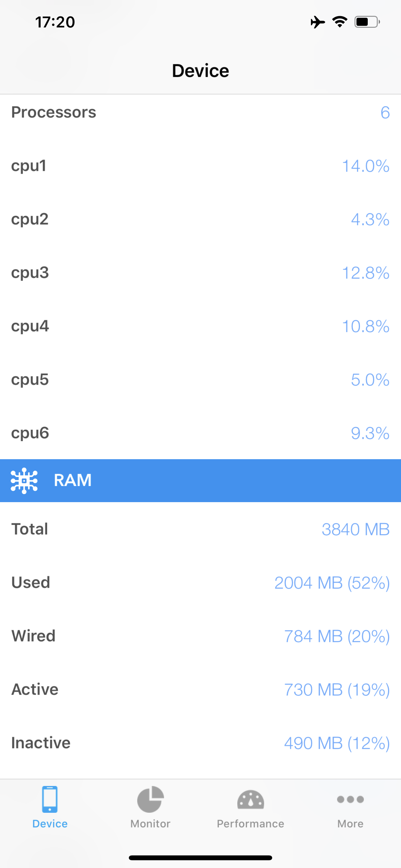Tap the 17:20 clock in status bar
401x868 pixels.
pyautogui.click(x=55, y=22)
